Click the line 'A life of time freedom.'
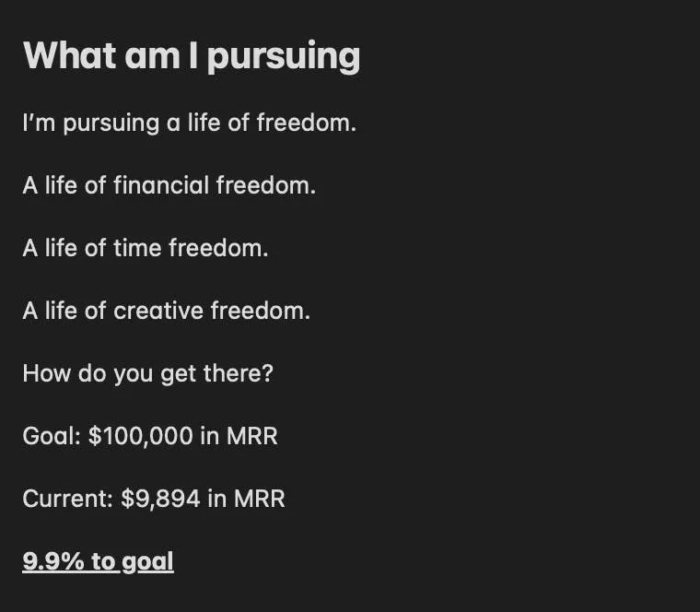This screenshot has height=612, width=700. tap(146, 248)
